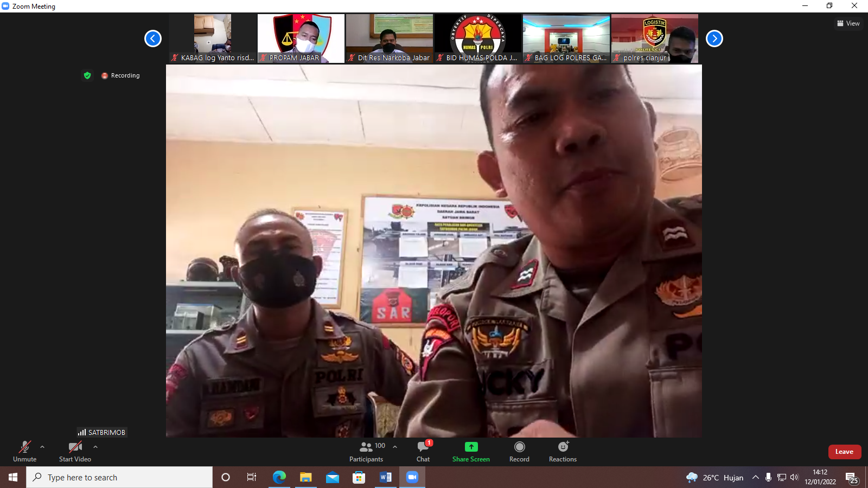Expand audio options arrow beside Unmute

[x=42, y=447]
